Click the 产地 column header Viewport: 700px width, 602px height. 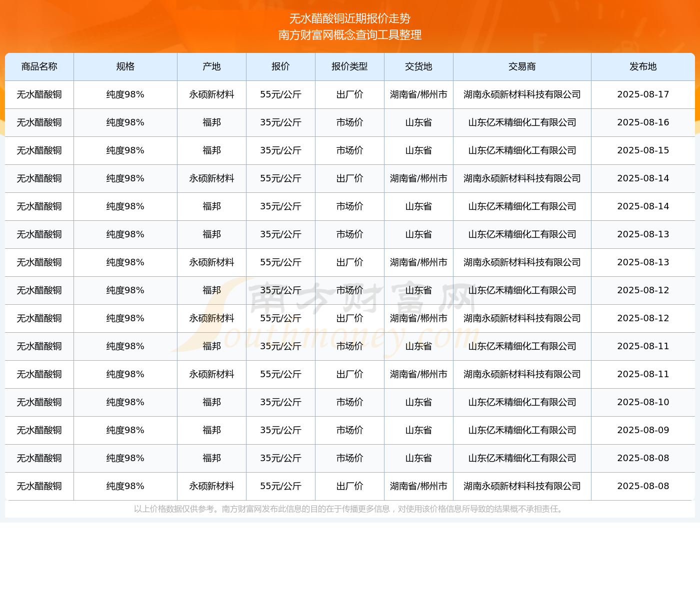click(211, 66)
